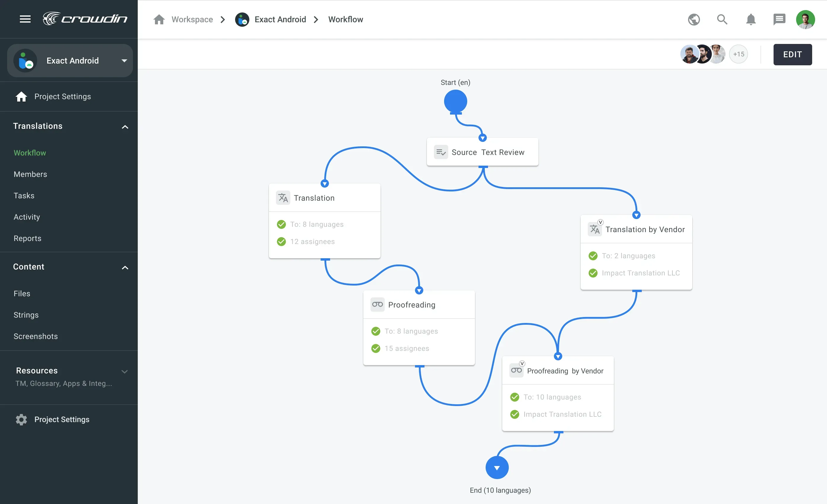The height and width of the screenshot is (504, 827).
Task: Open notifications bell
Action: tap(751, 20)
